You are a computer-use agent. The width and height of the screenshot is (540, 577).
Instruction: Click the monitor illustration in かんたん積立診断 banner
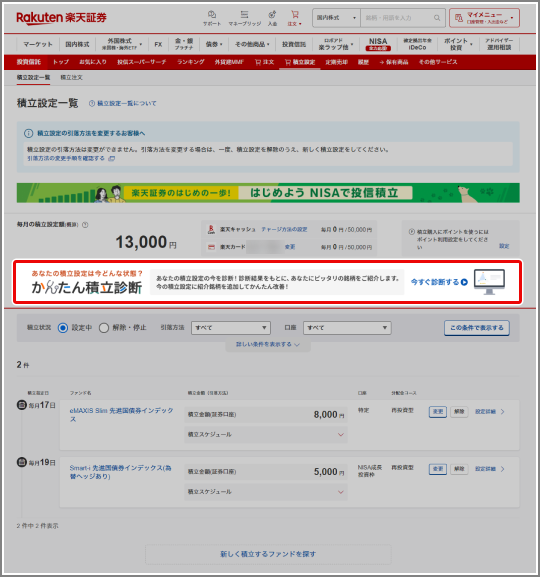point(489,282)
